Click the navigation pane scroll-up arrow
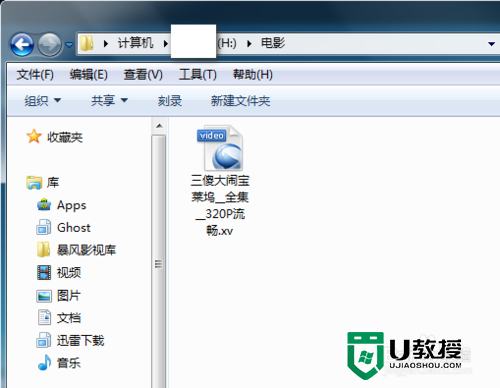The height and width of the screenshot is (388, 500). (x=159, y=126)
